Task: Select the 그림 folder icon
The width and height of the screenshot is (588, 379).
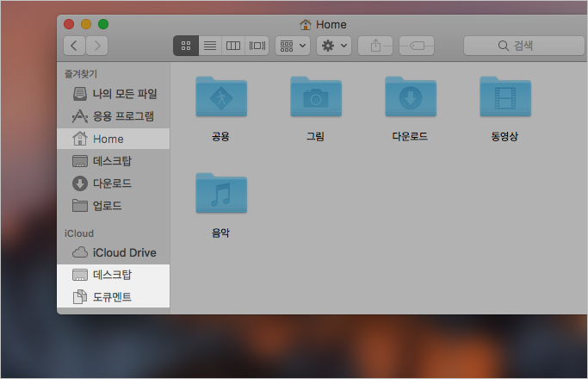Action: 316,96
